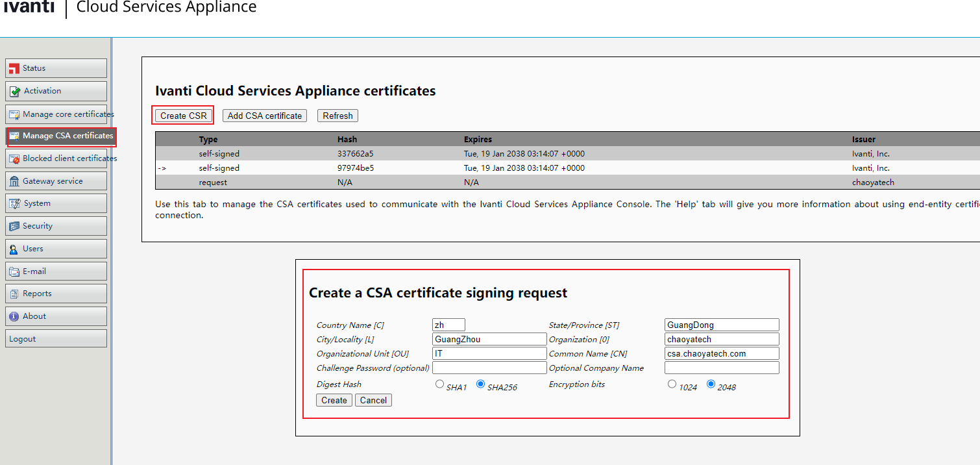Click the Security icon in sidebar
This screenshot has height=465, width=980.
(14, 226)
